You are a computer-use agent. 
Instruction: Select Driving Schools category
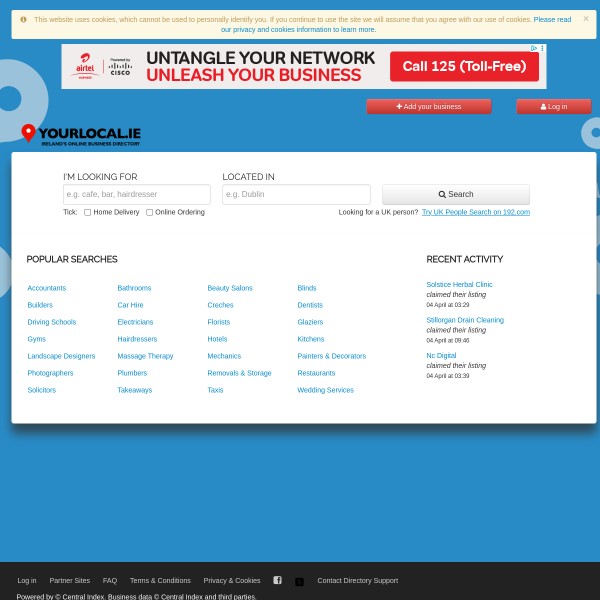tap(52, 322)
